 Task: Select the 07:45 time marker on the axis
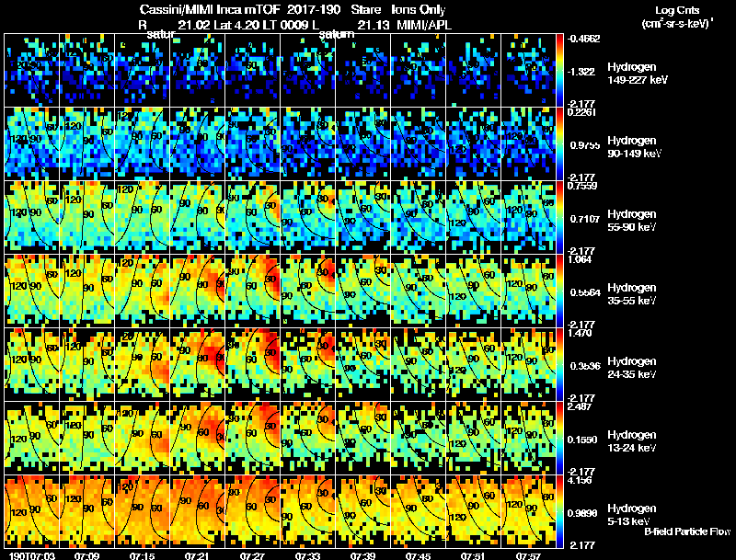pyautogui.click(x=418, y=555)
